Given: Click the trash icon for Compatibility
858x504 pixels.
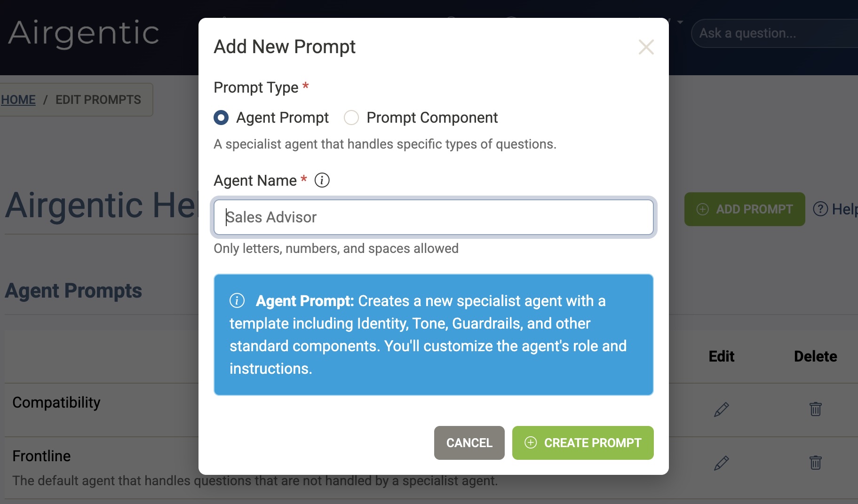Looking at the screenshot, I should (815, 409).
